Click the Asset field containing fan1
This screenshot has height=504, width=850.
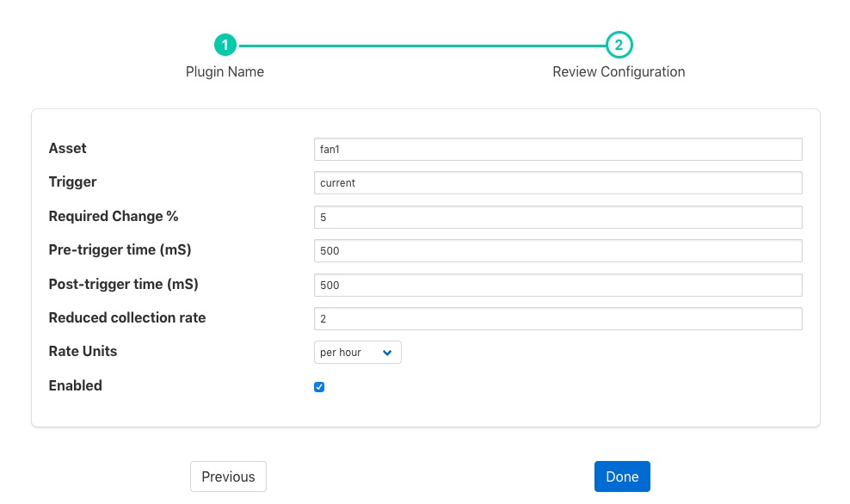point(557,149)
